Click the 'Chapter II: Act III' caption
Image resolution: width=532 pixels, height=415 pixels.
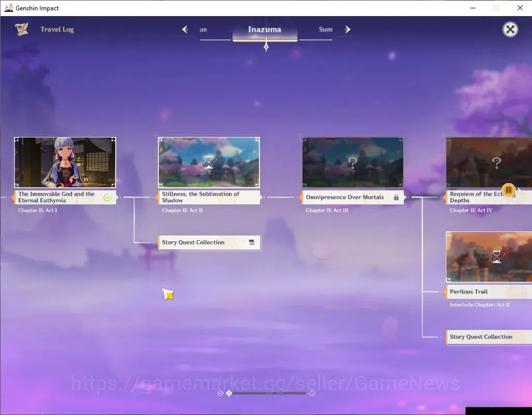coord(327,210)
